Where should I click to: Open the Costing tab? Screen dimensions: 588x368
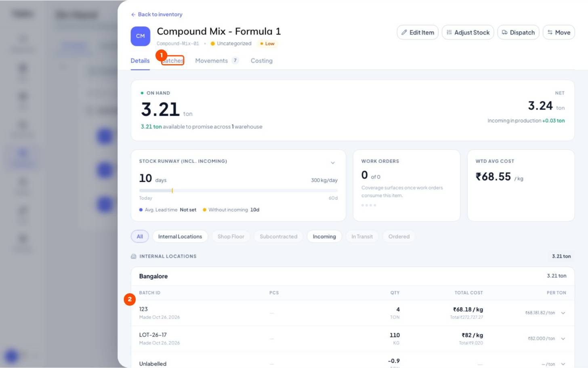tap(262, 61)
